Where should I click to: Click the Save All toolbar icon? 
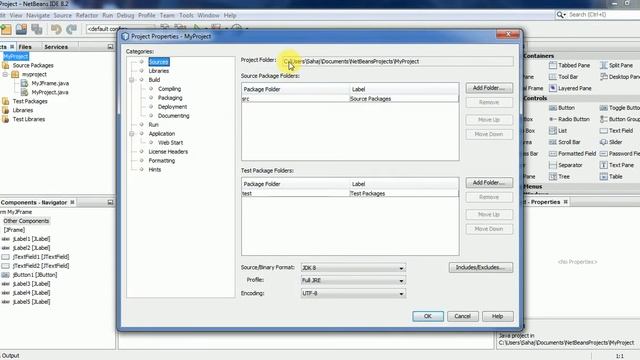point(37,29)
